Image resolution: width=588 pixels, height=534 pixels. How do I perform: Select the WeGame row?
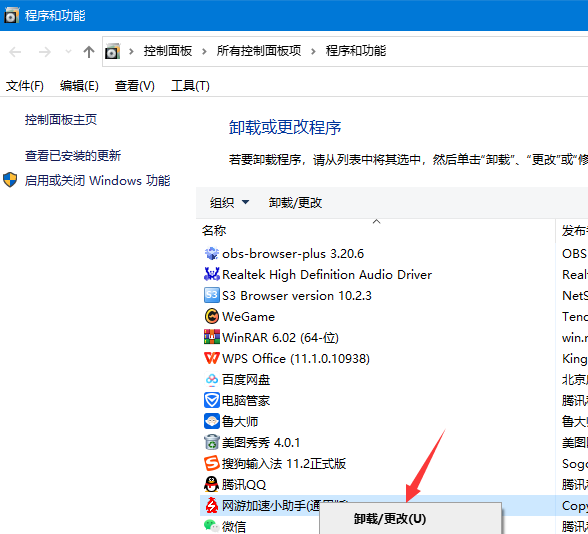pyautogui.click(x=394, y=316)
